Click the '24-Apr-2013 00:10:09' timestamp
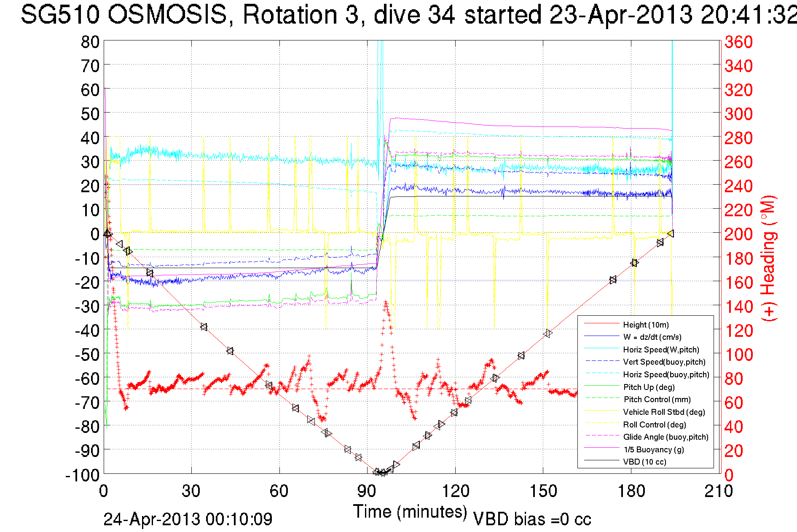This screenshot has width=797, height=532. click(x=188, y=519)
